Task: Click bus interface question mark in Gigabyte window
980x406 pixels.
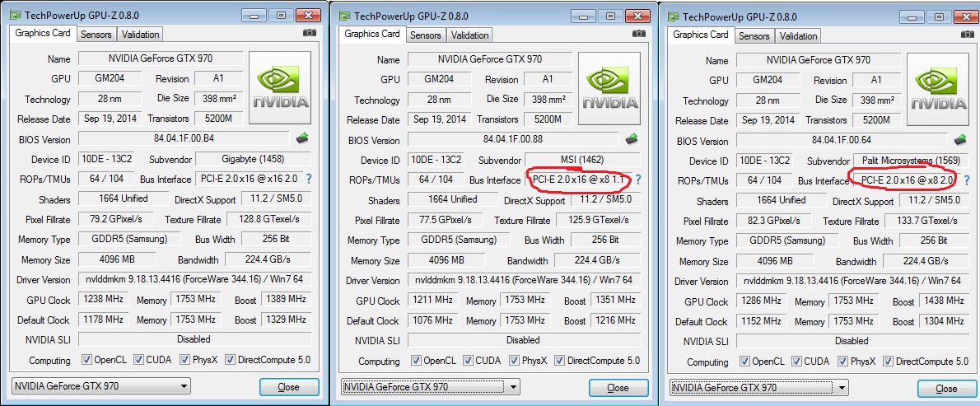Action: [x=309, y=179]
